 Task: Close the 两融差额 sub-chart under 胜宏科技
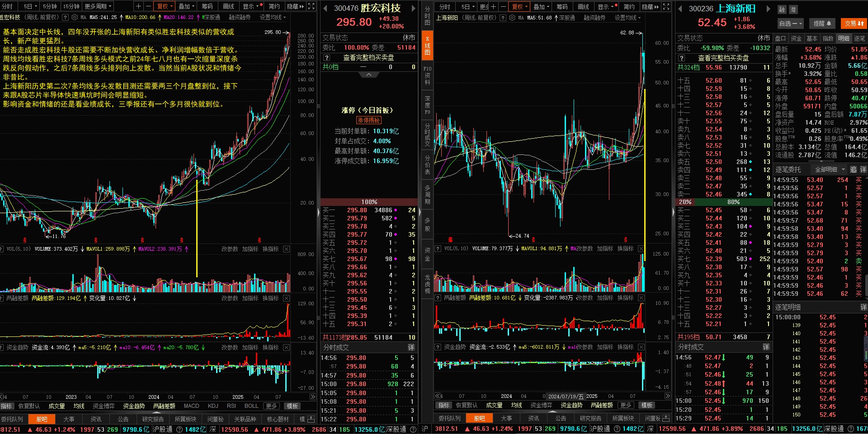(286, 298)
